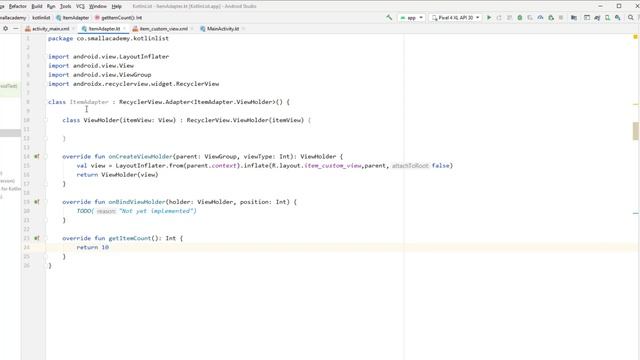Click item_custom_view reference in inflate call
The image size is (640, 360).
coord(333,166)
